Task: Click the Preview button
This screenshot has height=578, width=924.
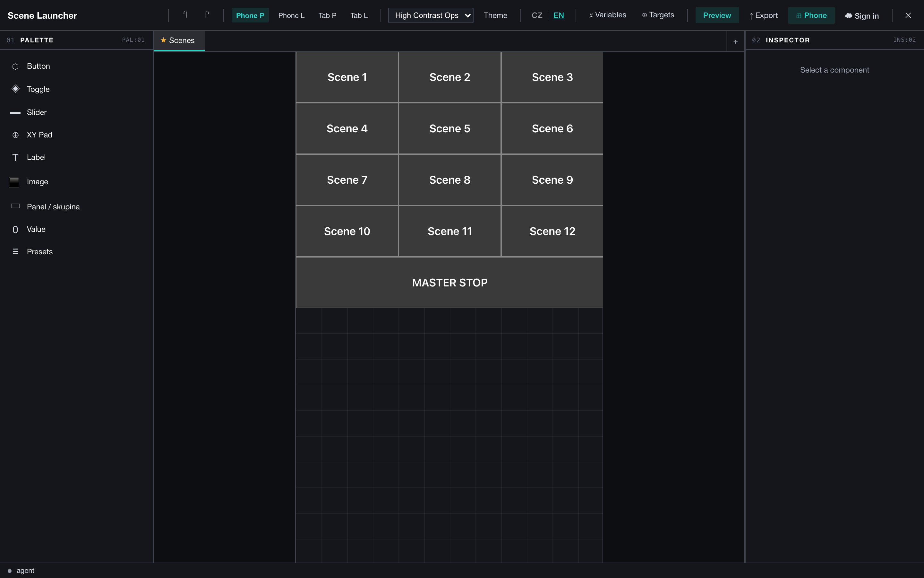Action: coord(717,15)
